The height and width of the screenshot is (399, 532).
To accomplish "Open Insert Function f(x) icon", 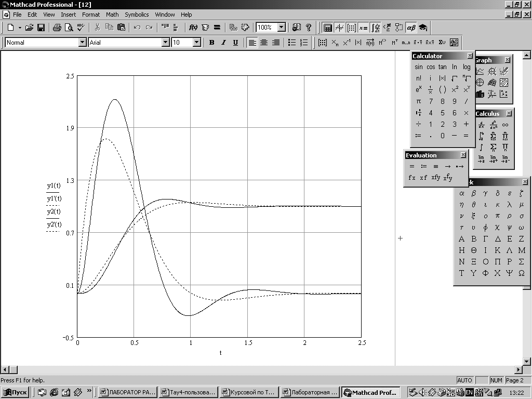I will pyautogui.click(x=193, y=28).
